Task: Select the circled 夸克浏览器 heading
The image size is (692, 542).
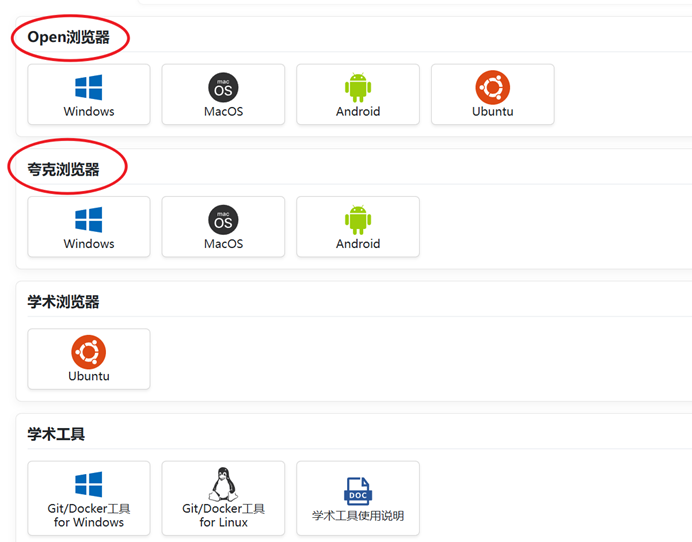Action: tap(64, 169)
